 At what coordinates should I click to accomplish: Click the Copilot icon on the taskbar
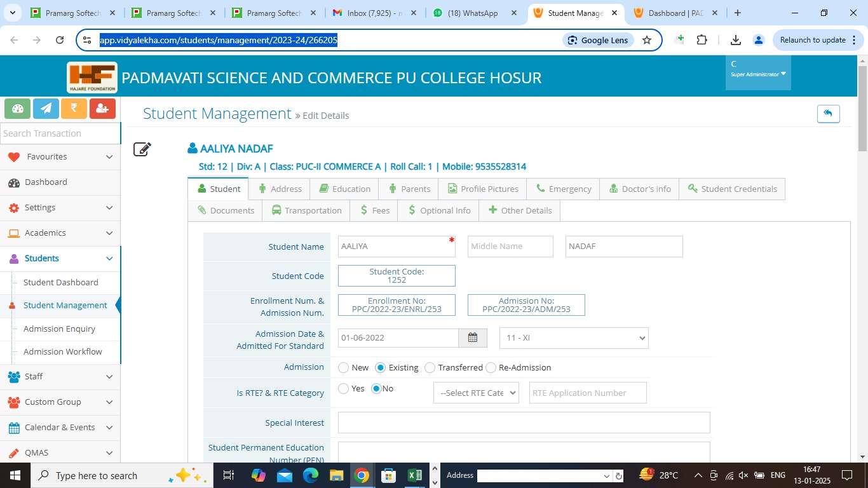pos(258,475)
